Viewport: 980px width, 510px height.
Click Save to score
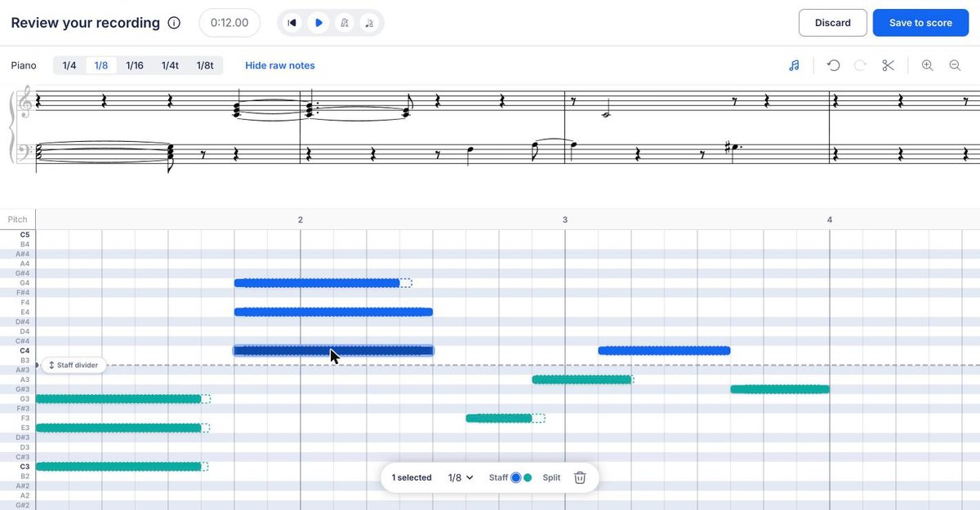click(920, 23)
